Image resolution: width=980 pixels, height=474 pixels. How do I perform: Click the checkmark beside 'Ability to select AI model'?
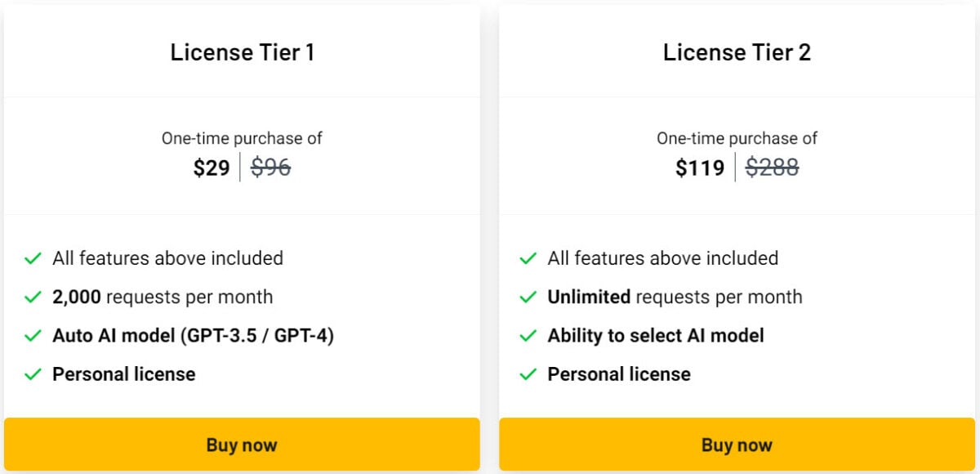pos(528,336)
